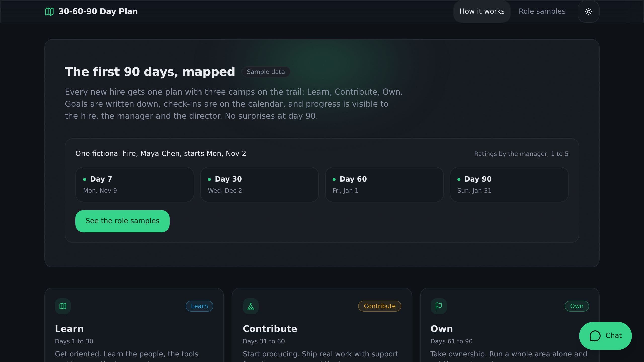The image size is (644, 362).
Task: Click 'Days 1 to 30' text
Action: [74, 341]
